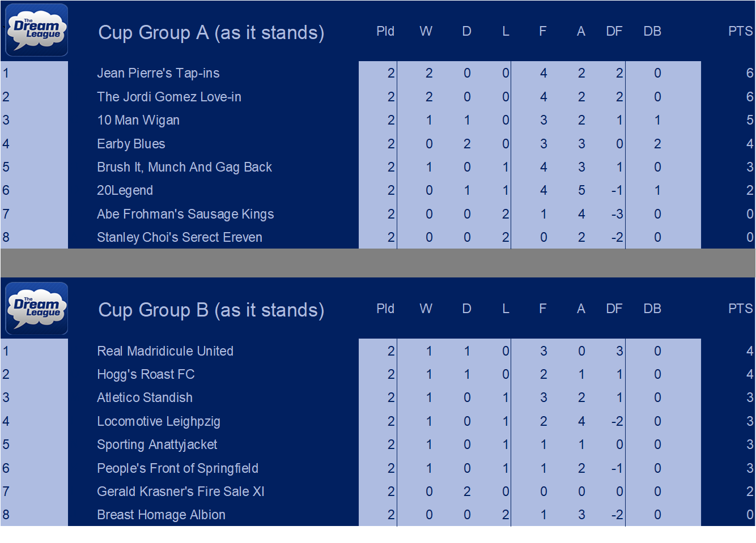Click the PTS column header in Group A
The image size is (756, 543).
click(740, 31)
